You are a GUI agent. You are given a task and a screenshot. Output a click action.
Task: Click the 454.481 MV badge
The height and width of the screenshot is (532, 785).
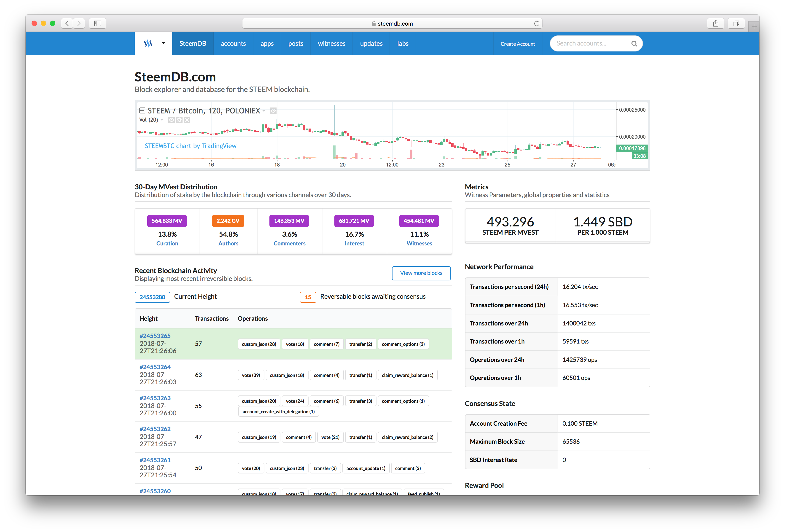coord(419,220)
